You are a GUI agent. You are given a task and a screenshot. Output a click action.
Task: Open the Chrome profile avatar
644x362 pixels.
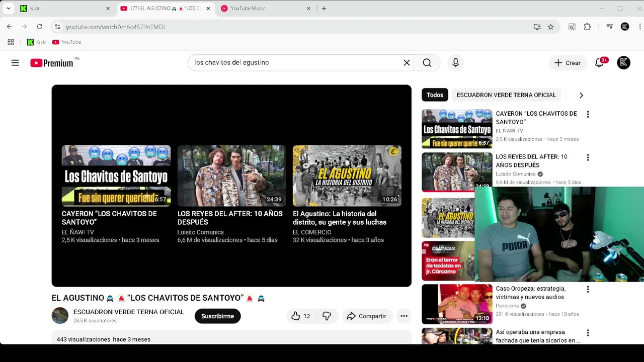625,27
